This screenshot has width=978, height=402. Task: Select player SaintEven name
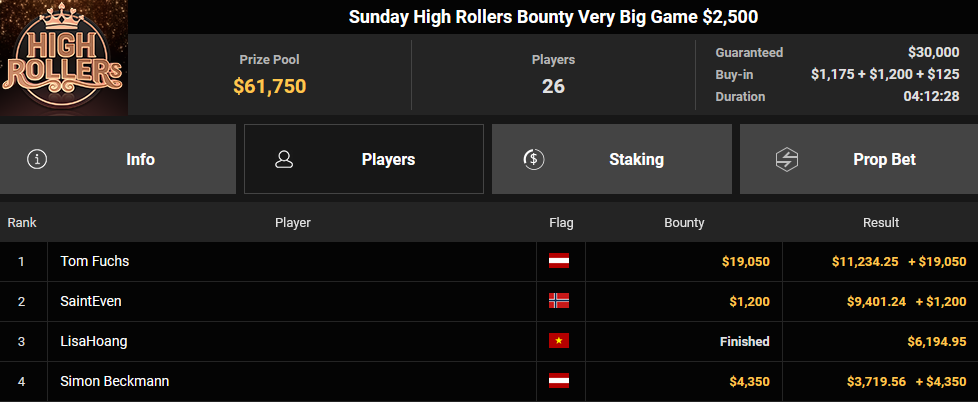[x=91, y=301]
